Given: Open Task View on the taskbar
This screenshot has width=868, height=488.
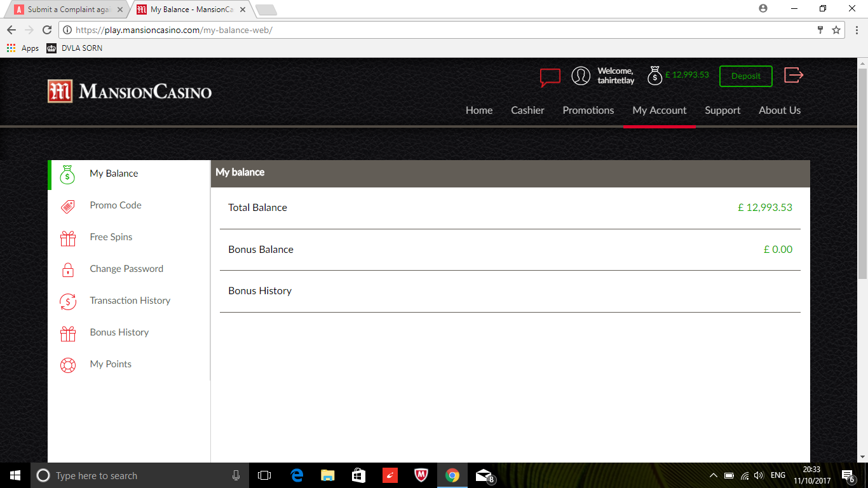Looking at the screenshot, I should click(x=264, y=475).
